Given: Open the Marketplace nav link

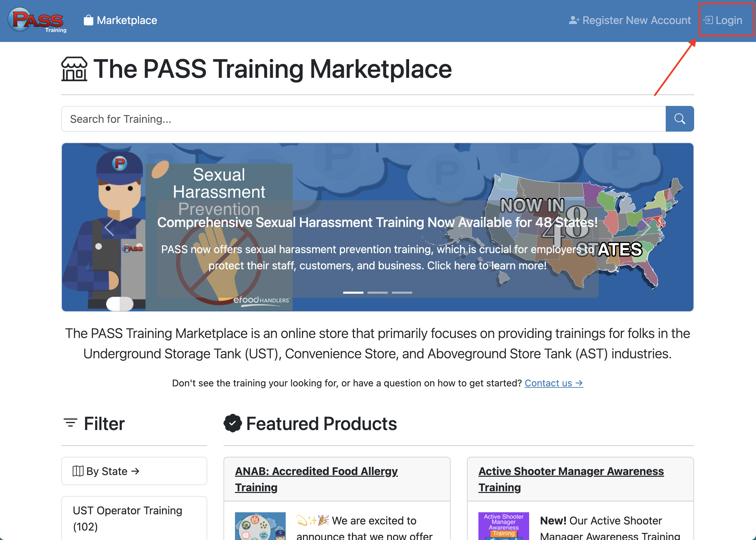Looking at the screenshot, I should [x=120, y=20].
